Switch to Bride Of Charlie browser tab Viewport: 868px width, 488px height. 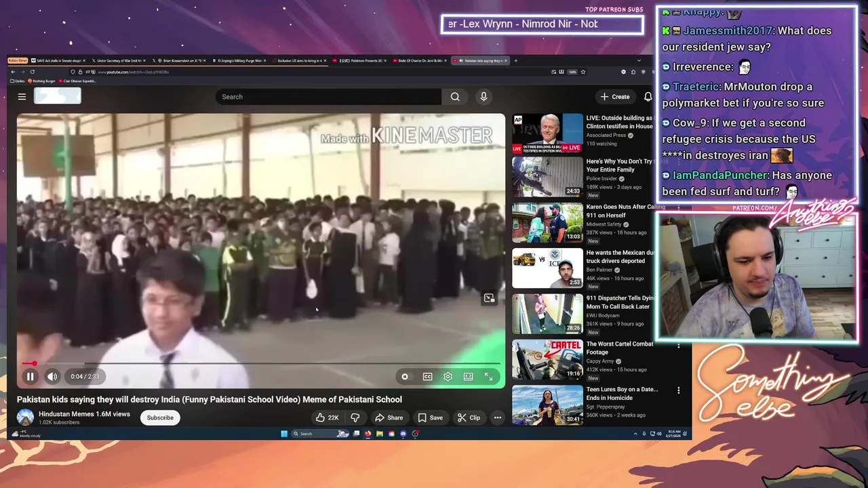pos(420,60)
